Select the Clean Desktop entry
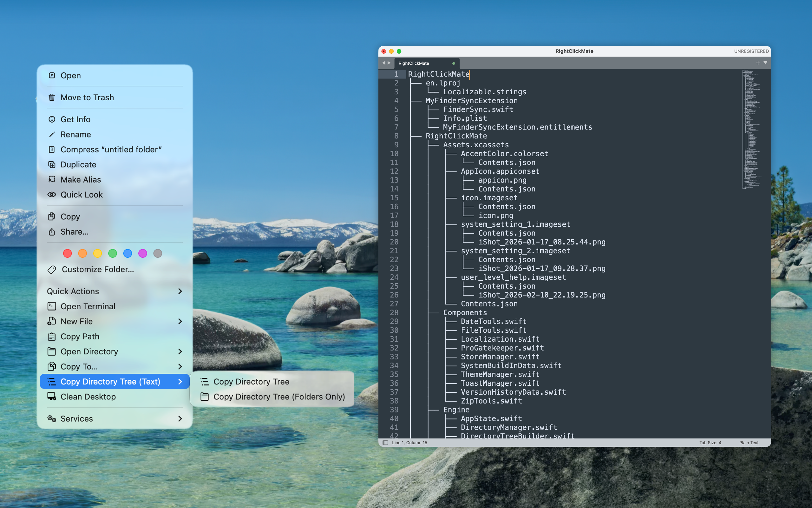Image resolution: width=812 pixels, height=508 pixels. coord(115,397)
